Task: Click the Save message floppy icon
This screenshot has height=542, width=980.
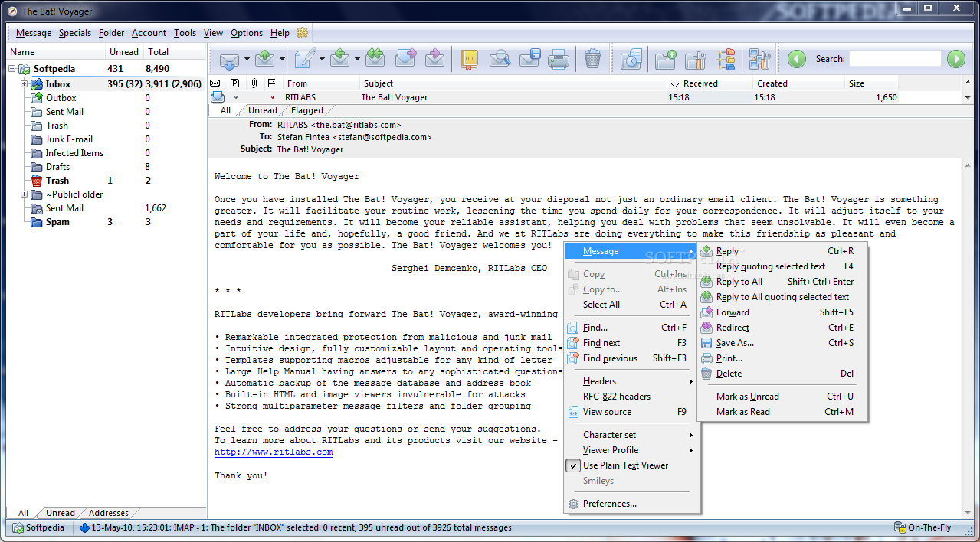Action: (x=530, y=59)
